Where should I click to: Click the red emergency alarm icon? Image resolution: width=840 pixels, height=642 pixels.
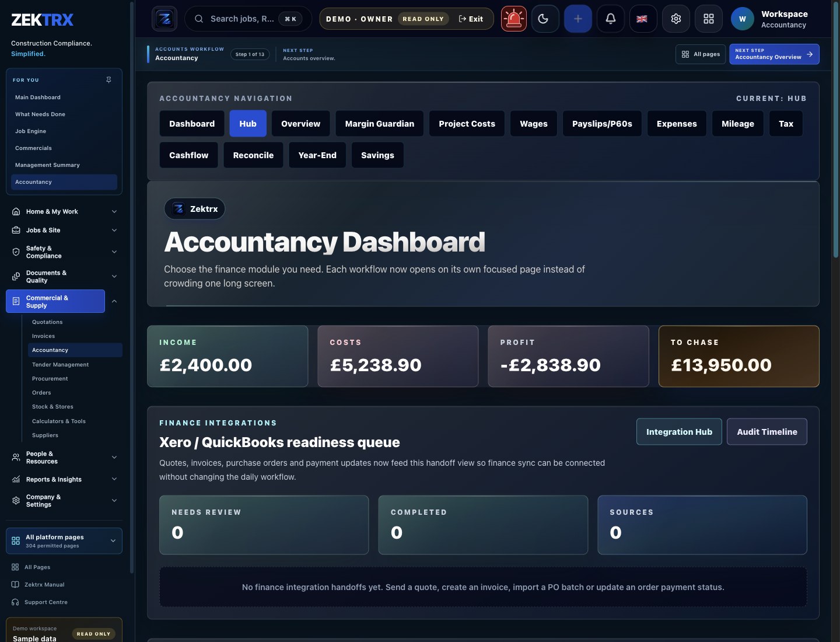point(514,19)
